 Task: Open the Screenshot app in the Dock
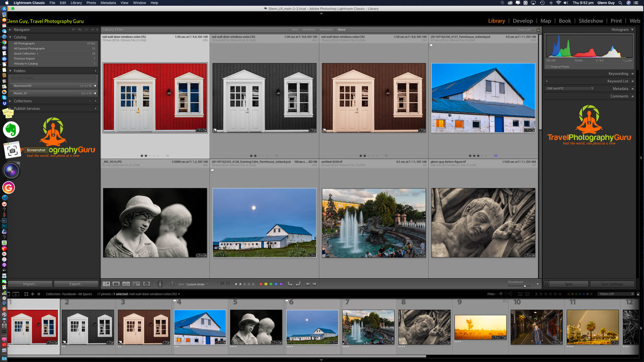[x=12, y=151]
